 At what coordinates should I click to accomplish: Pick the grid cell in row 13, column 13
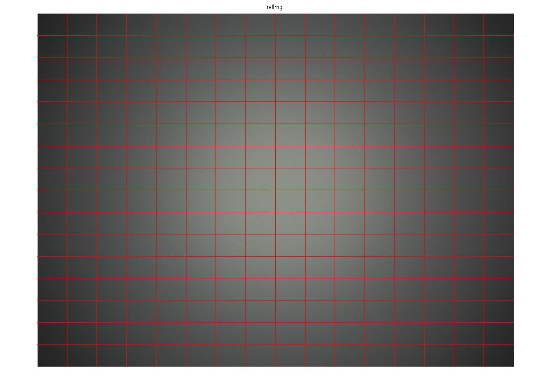[409, 289]
